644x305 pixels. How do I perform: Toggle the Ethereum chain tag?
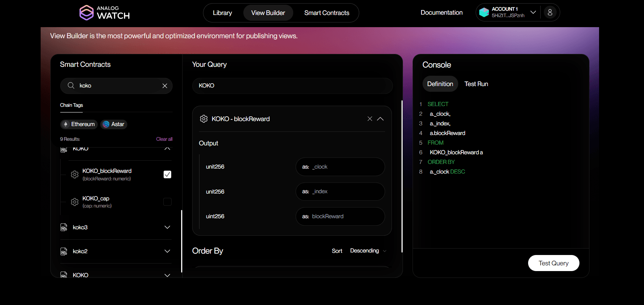(x=79, y=124)
